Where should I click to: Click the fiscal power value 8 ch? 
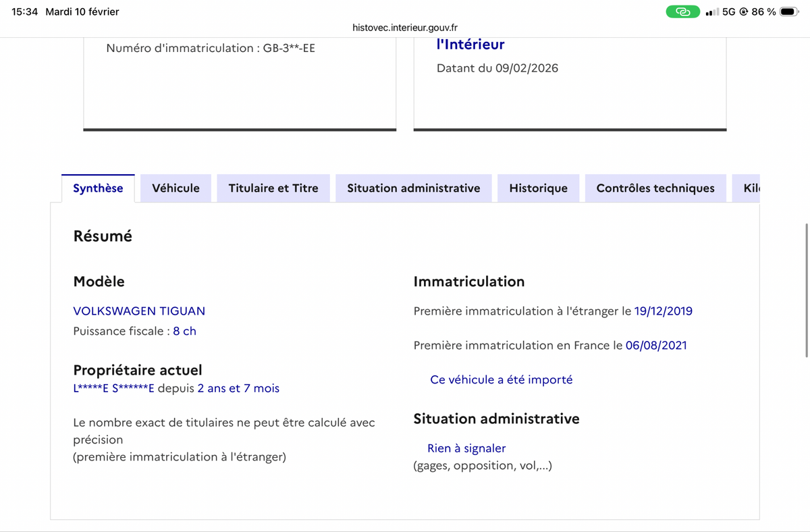[x=184, y=331]
